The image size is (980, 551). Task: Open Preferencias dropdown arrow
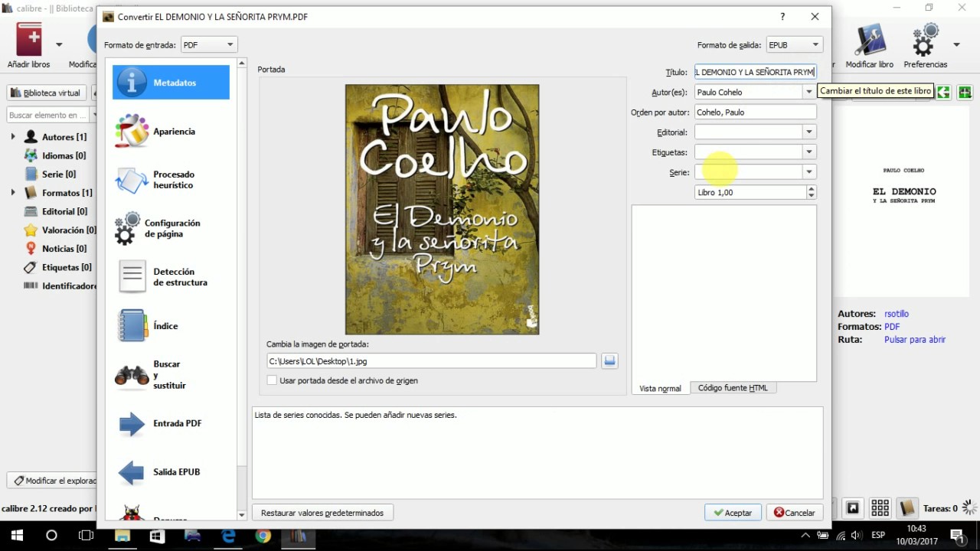pos(956,44)
